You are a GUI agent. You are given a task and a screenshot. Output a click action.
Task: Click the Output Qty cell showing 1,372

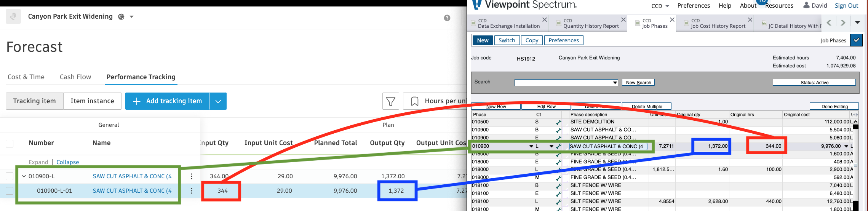point(397,191)
